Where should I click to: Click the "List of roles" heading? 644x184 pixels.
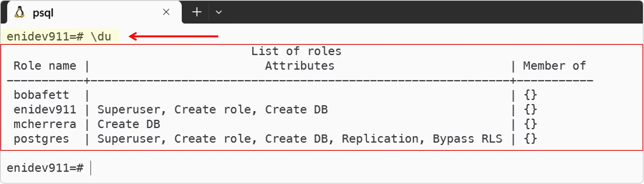click(x=296, y=51)
